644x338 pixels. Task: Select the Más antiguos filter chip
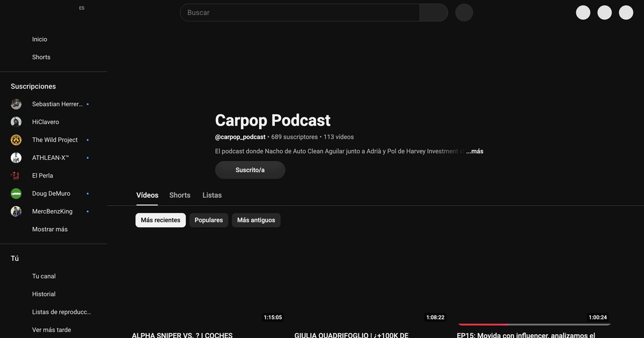[256, 220]
